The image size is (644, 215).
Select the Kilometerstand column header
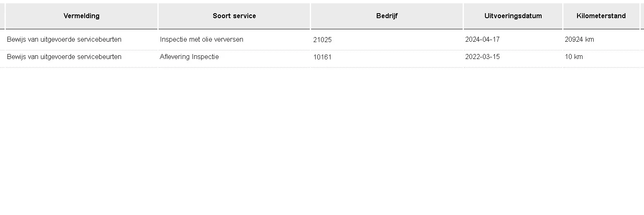[x=601, y=16]
